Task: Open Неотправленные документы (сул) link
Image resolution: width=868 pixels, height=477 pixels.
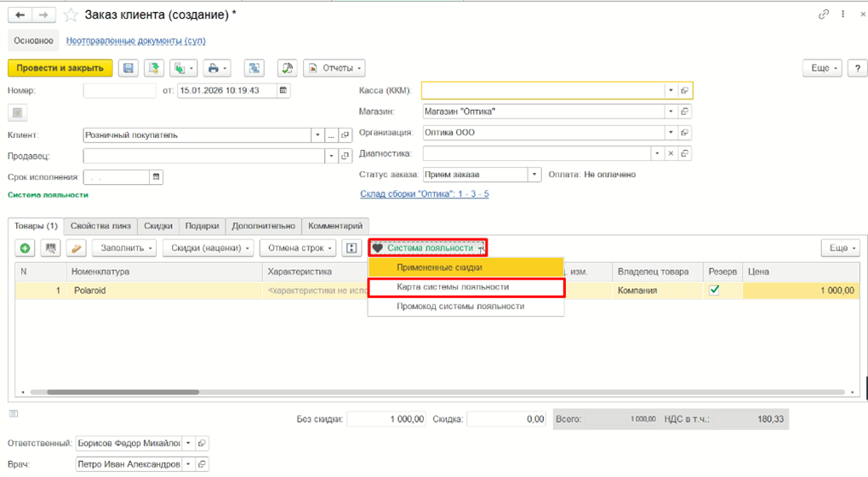Action: [x=135, y=41]
